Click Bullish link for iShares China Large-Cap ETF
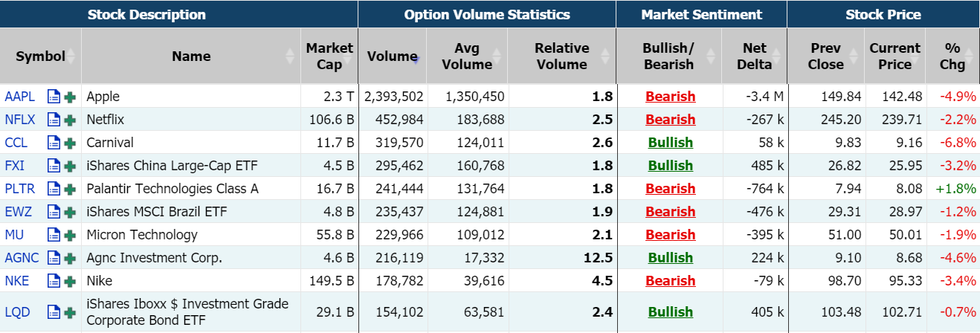The height and width of the screenshot is (333, 980). (x=671, y=166)
